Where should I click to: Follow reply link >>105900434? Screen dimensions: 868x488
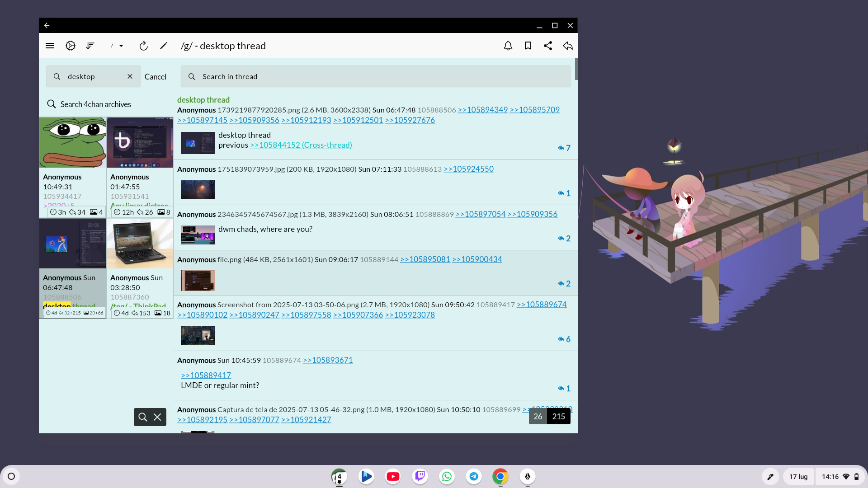(x=477, y=259)
